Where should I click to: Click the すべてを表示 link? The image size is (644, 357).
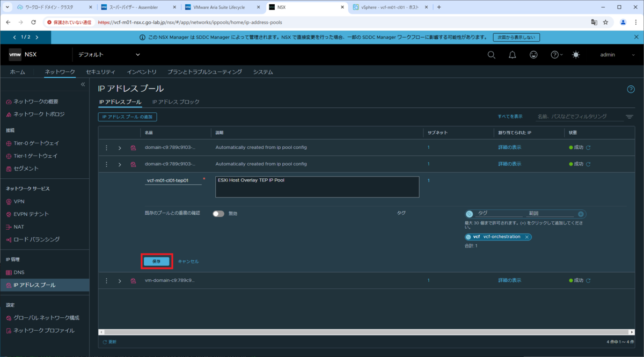pyautogui.click(x=510, y=116)
